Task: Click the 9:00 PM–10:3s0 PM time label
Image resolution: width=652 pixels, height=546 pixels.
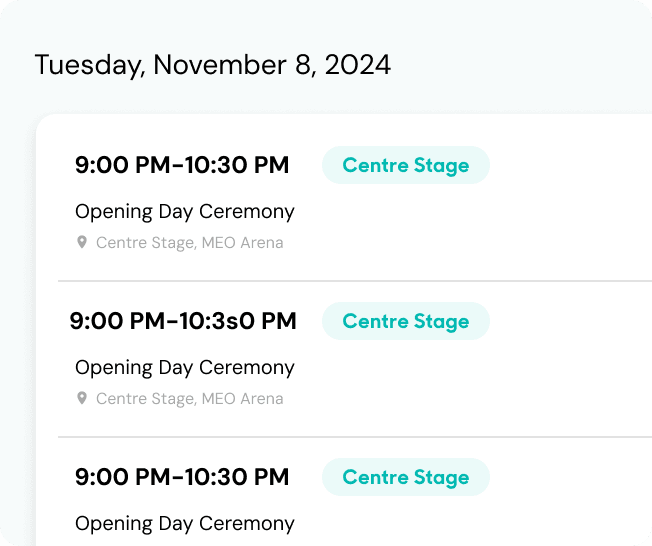Action: click(x=183, y=321)
